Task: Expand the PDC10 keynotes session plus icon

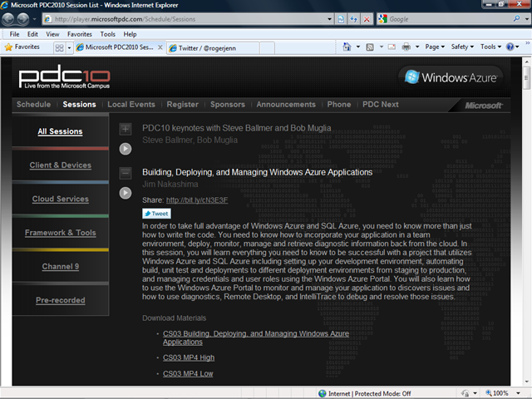Action: tap(126, 129)
